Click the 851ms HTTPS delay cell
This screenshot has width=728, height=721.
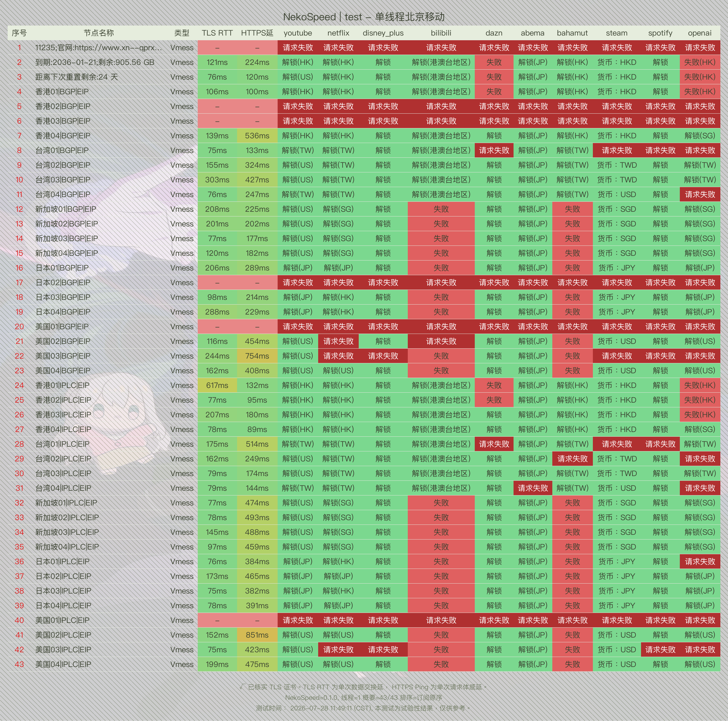pos(257,635)
